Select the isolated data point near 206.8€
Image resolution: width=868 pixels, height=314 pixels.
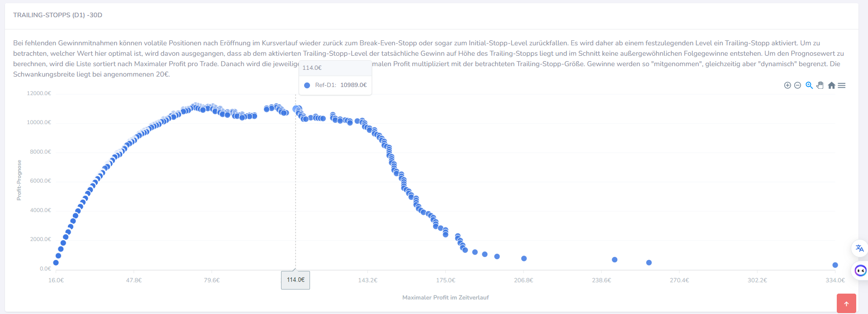tap(524, 258)
